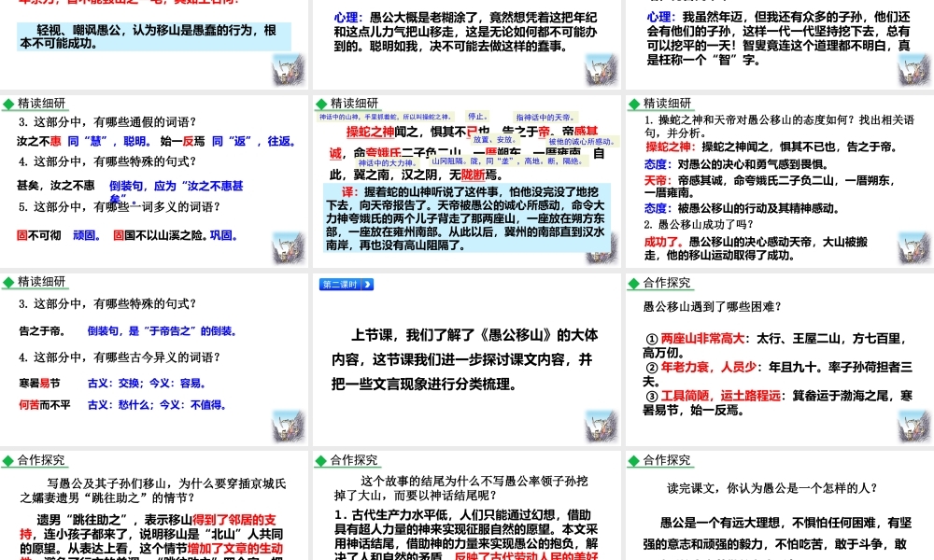Click the question 愚公移山遇到了哪些困难？
Screen dimensions: 934x560
(713, 307)
